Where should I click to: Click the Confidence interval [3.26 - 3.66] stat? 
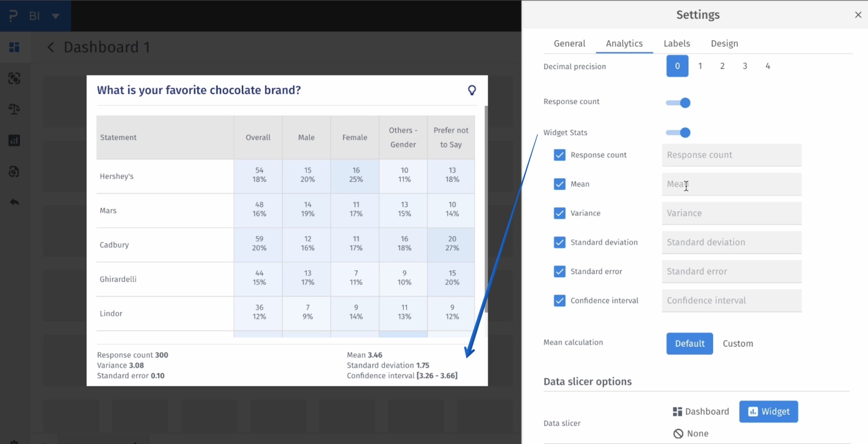coord(402,376)
